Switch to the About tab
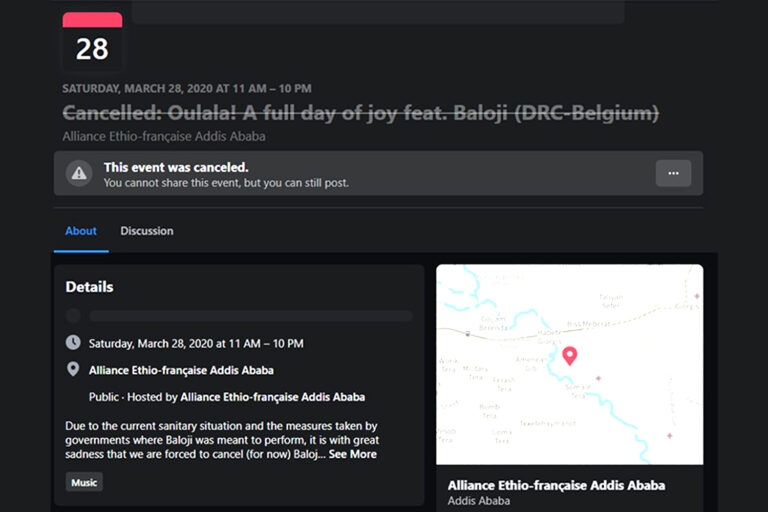Viewport: 768px width, 512px height. coord(81,231)
